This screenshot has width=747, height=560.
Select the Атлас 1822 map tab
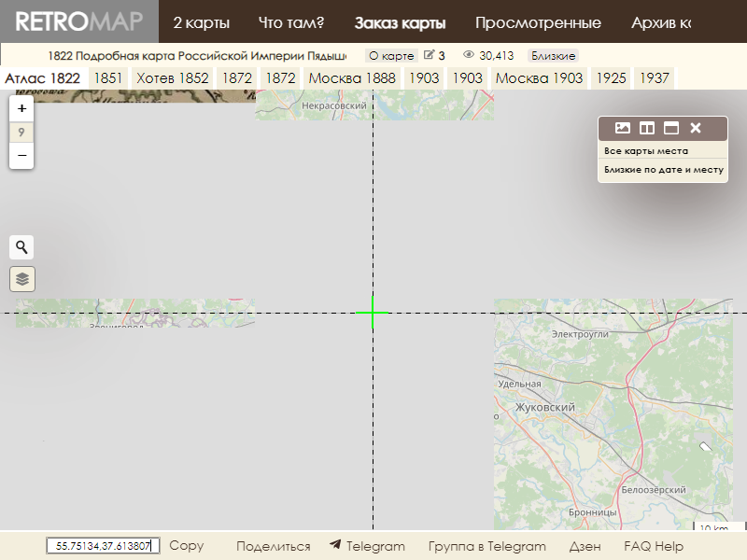pyautogui.click(x=43, y=78)
